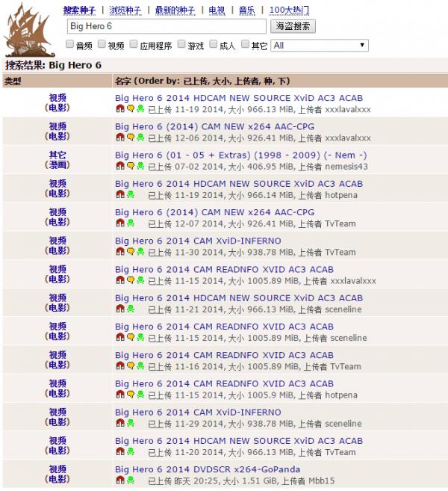Open uploader Mbb15 profile
The width and height of the screenshot is (448, 491).
pyautogui.click(x=322, y=481)
